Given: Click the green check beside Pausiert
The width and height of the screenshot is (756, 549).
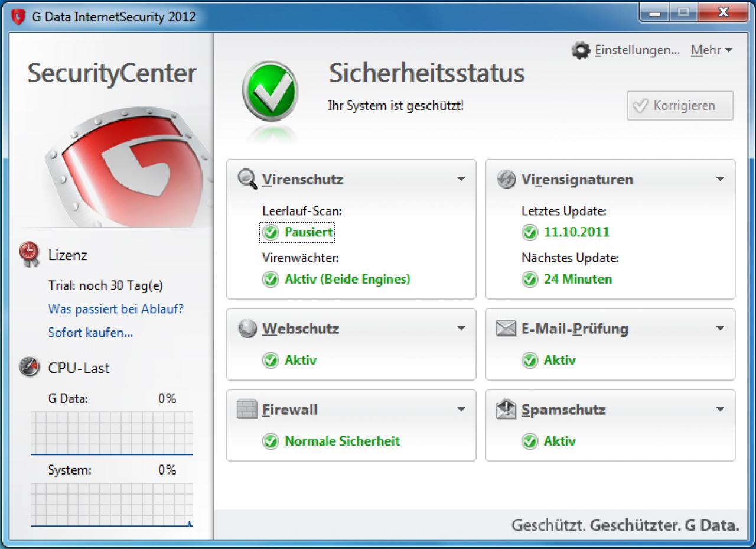Looking at the screenshot, I should coord(271,233).
